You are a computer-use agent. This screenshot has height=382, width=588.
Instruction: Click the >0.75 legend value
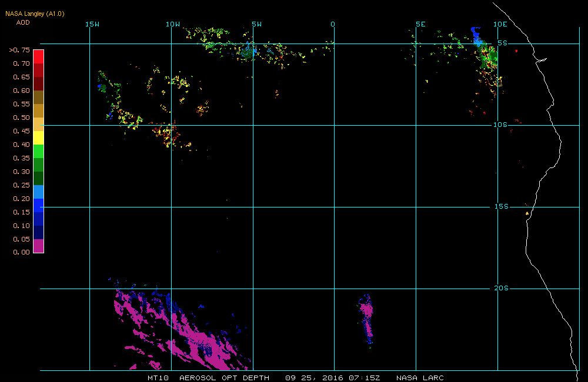(x=19, y=50)
